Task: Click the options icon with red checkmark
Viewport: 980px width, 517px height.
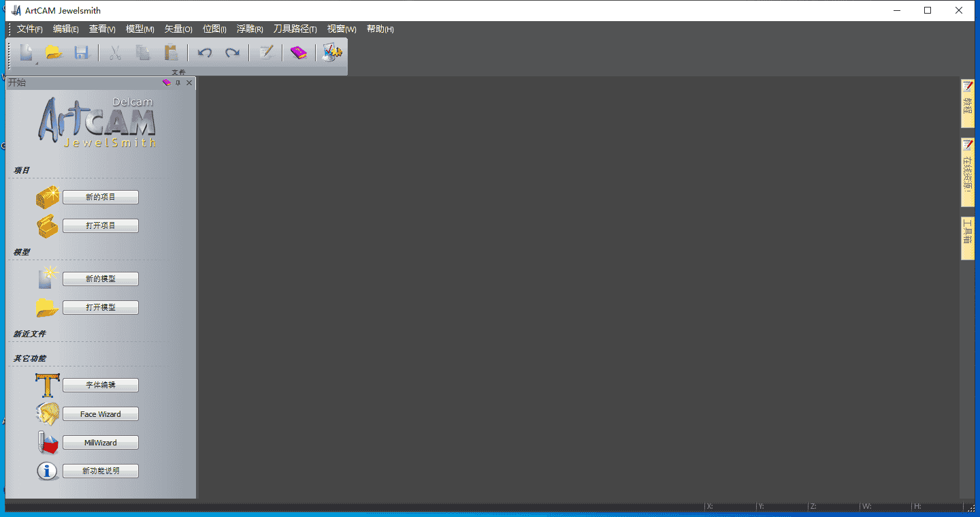Action: coord(331,52)
